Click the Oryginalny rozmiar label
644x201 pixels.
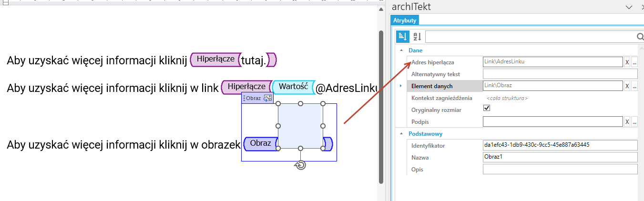click(436, 110)
